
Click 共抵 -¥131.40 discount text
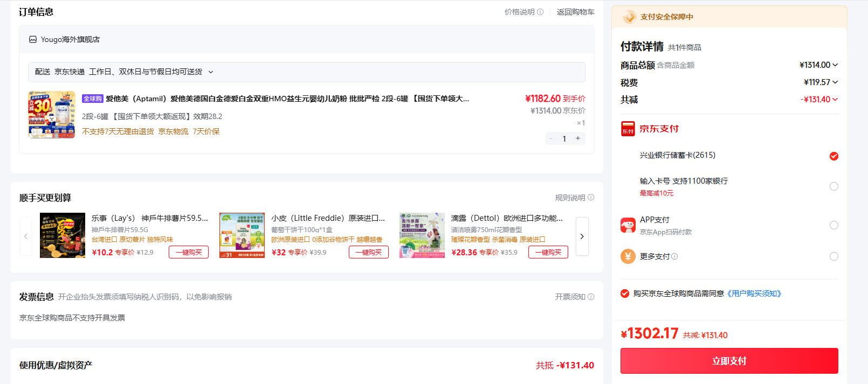pyautogui.click(x=565, y=365)
